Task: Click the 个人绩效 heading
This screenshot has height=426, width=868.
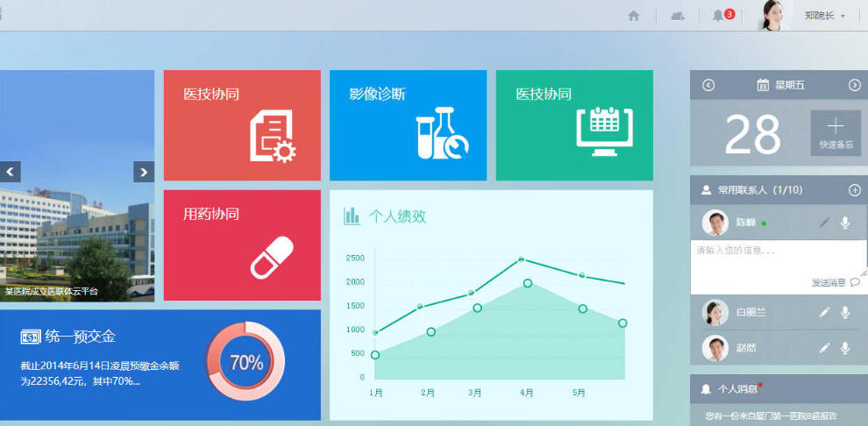Action: click(x=397, y=217)
